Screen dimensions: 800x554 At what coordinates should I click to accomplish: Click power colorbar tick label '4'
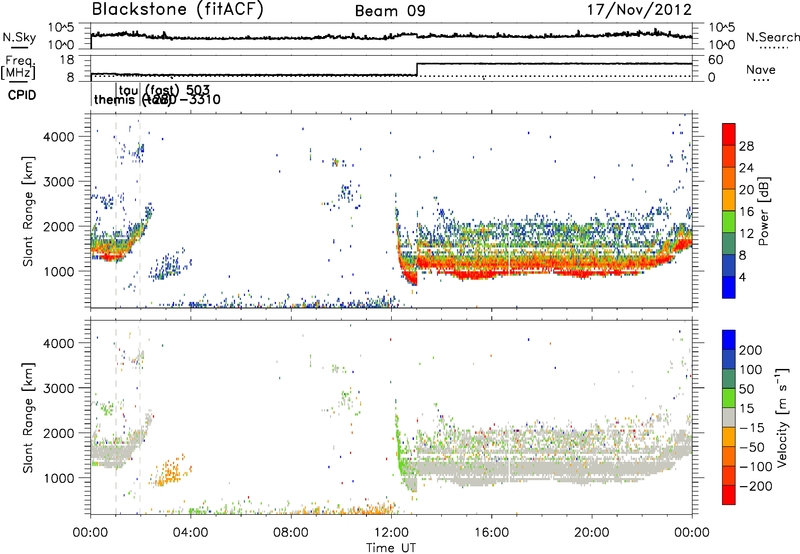tap(742, 277)
